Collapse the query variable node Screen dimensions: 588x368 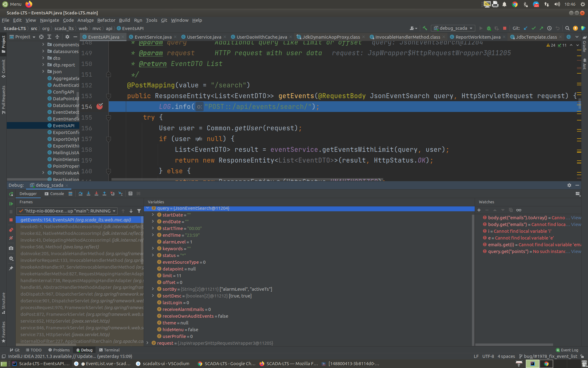[x=148, y=208]
